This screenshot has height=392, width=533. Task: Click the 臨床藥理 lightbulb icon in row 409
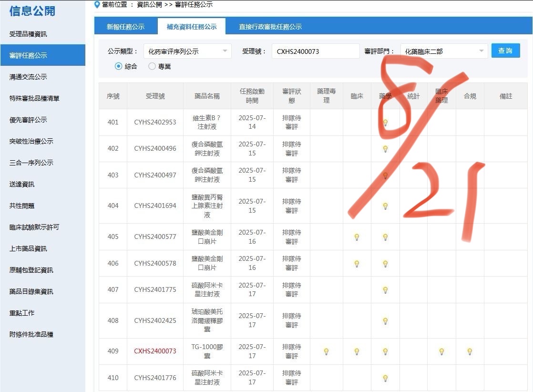[x=441, y=351]
